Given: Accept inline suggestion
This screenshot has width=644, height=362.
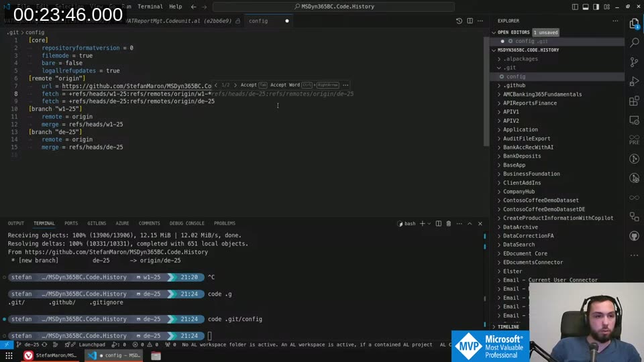Looking at the screenshot, I should coord(254,85).
